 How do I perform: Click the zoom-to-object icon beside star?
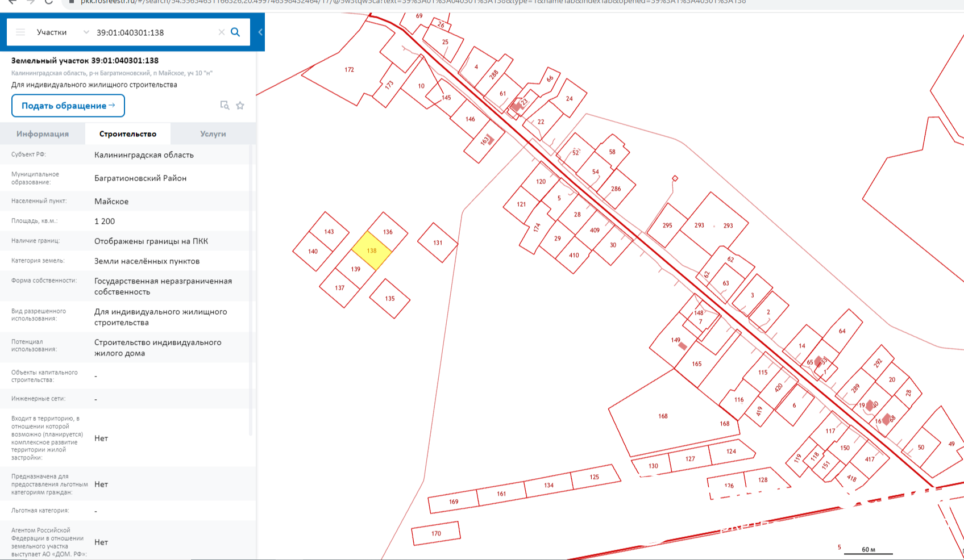(x=225, y=106)
